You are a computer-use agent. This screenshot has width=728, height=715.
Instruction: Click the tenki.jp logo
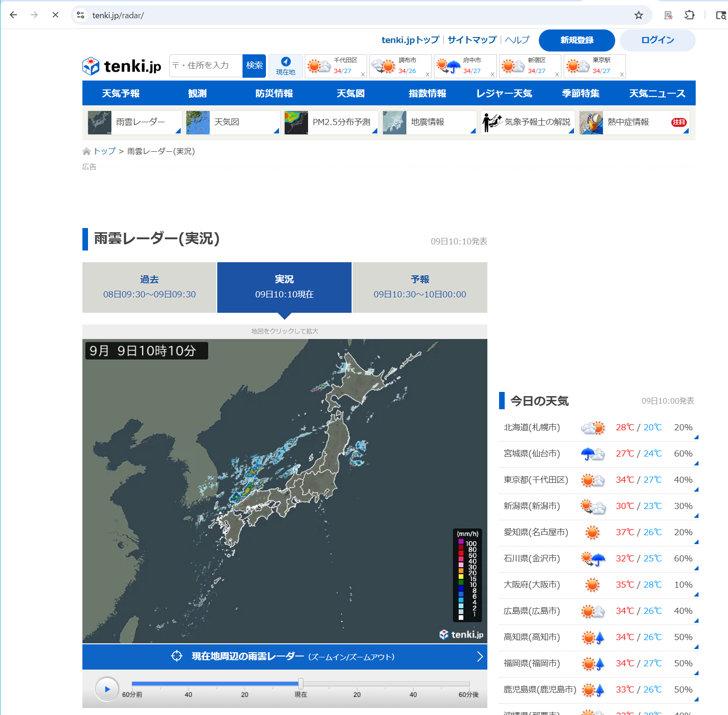coord(122,66)
